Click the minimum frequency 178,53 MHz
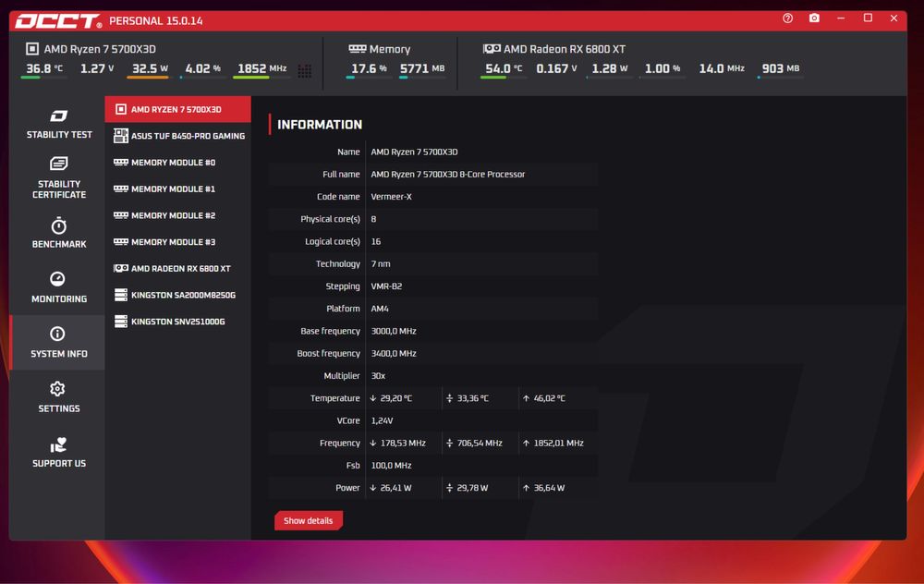Image resolution: width=924 pixels, height=584 pixels. coord(397,444)
